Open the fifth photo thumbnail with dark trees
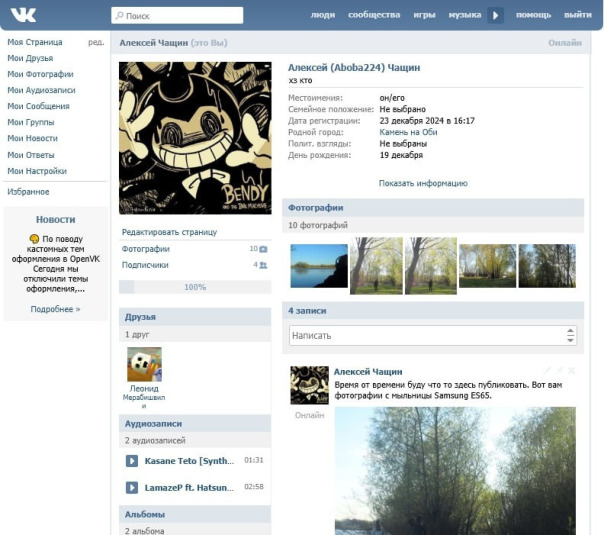Image resolution: width=604 pixels, height=535 pixels. [x=547, y=266]
